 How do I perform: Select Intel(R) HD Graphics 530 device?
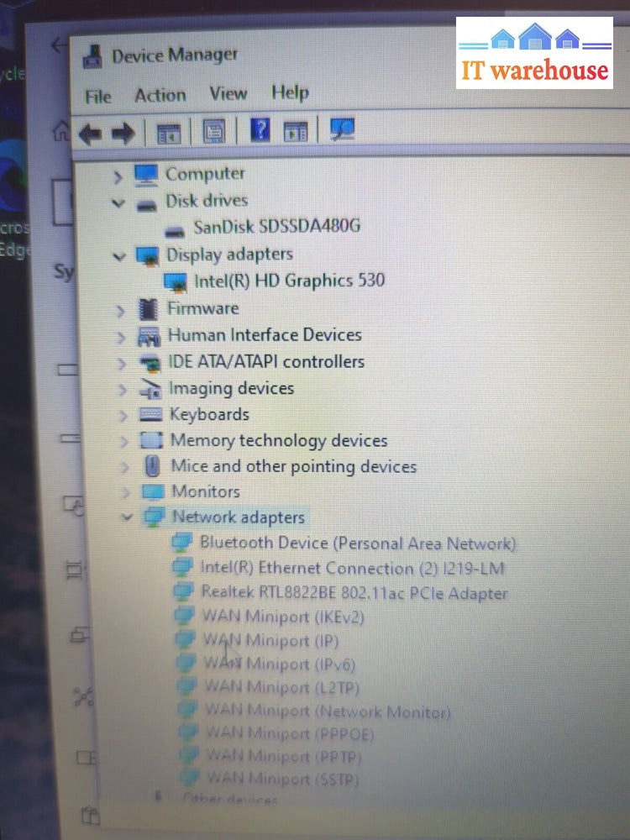(x=289, y=281)
